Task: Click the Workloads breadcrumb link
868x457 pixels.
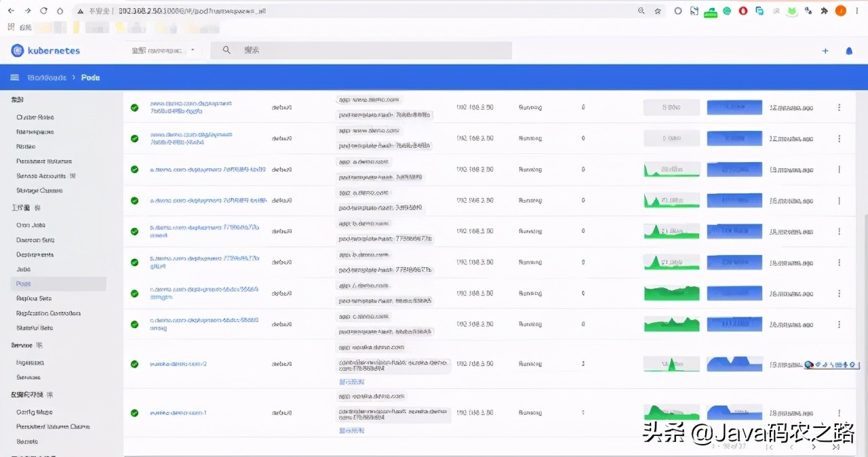Action: [47, 77]
